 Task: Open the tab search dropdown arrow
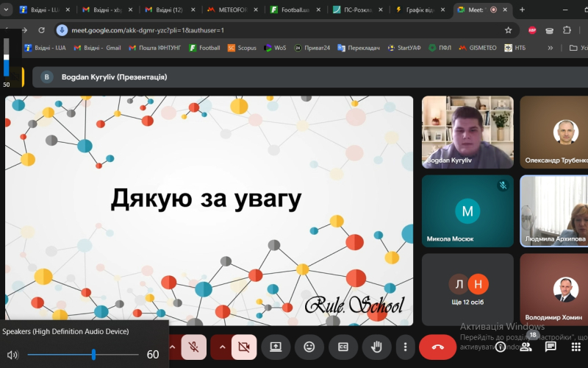[6, 10]
